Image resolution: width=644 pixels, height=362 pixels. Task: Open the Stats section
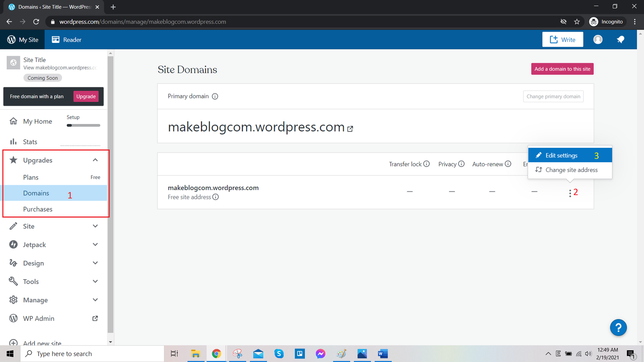pos(30,142)
